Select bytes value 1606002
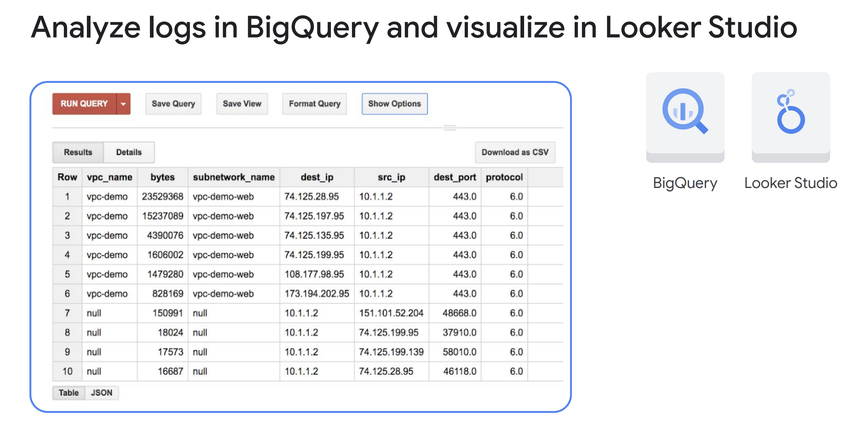Viewport: 868px width, 435px height. coord(165,255)
